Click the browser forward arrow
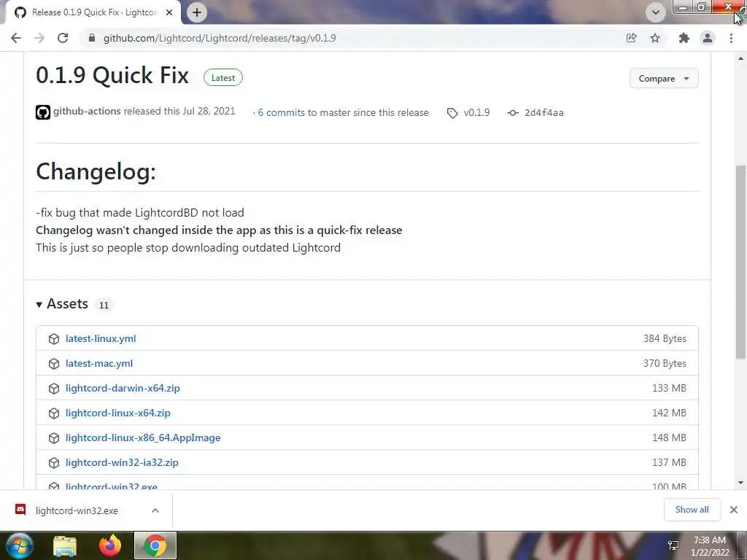This screenshot has height=560, width=747. [39, 38]
